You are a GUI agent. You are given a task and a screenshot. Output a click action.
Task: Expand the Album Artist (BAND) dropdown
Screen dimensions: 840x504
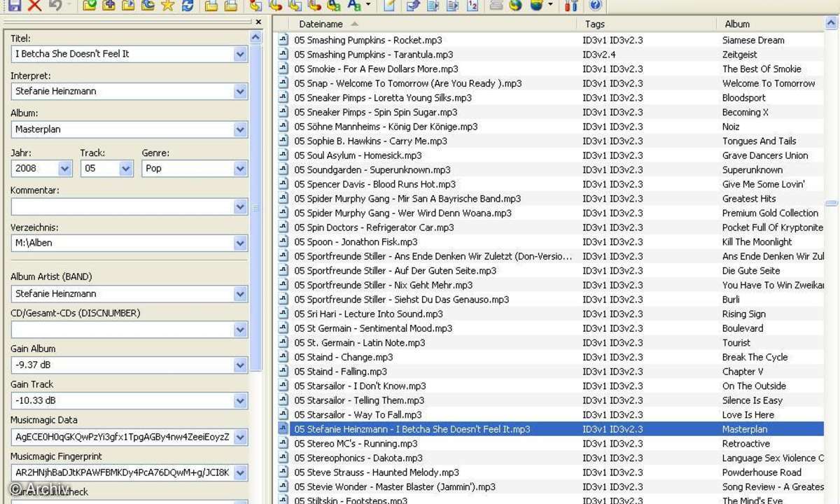(x=240, y=294)
